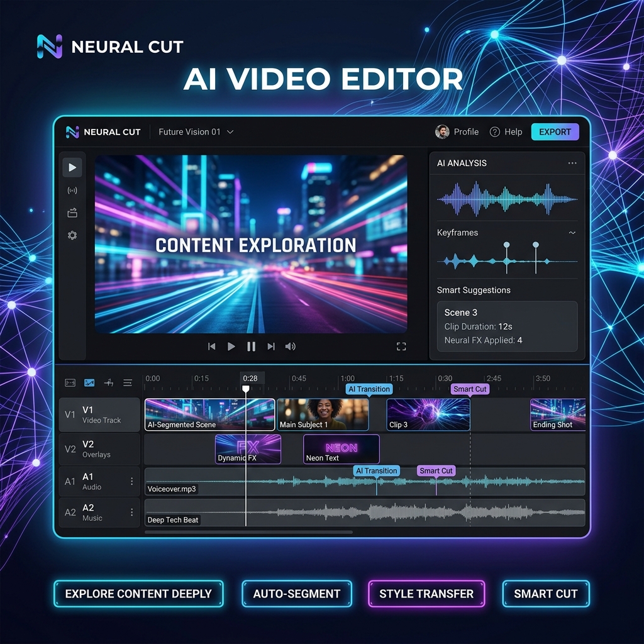The width and height of the screenshot is (644, 644).
Task: Expand the Future Vision 01 project dropdown
Action: pyautogui.click(x=230, y=132)
